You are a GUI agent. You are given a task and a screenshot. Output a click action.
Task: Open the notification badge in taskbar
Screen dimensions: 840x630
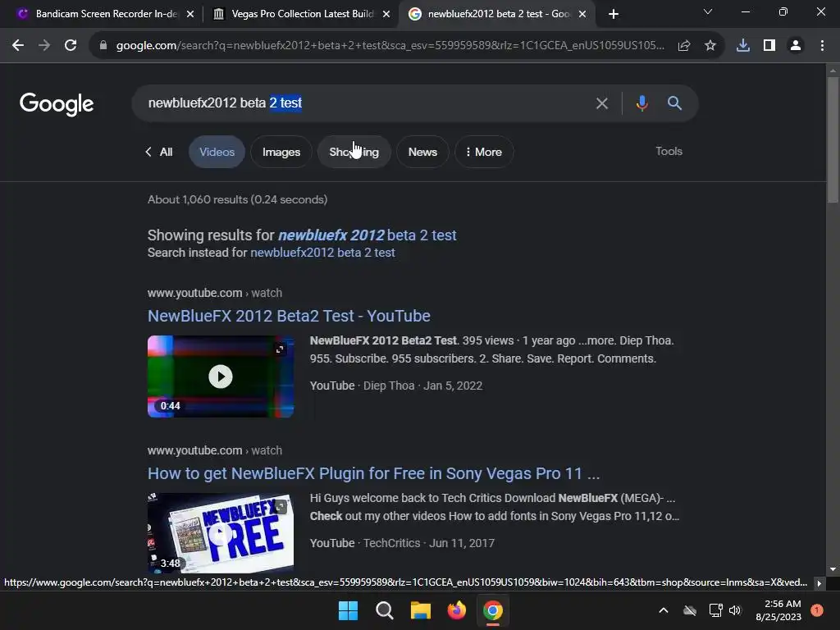point(817,610)
